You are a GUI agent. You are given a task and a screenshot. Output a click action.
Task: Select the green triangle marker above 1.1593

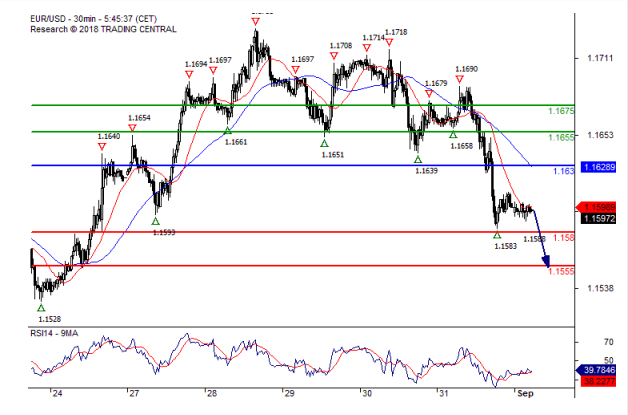click(155, 221)
